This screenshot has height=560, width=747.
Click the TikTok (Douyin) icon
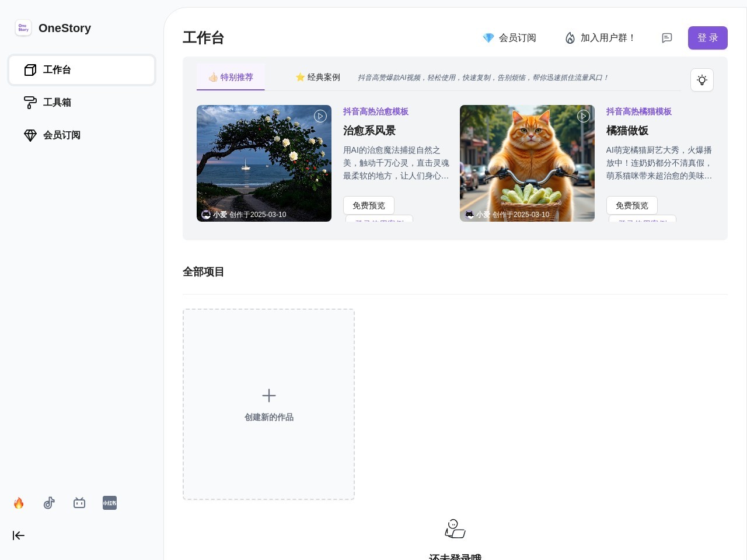(x=49, y=503)
